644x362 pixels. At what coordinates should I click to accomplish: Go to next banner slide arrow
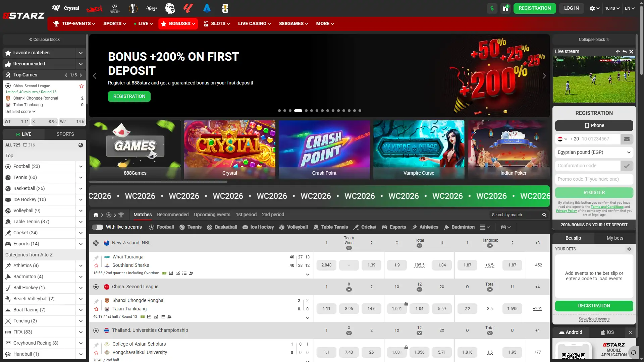tap(544, 76)
